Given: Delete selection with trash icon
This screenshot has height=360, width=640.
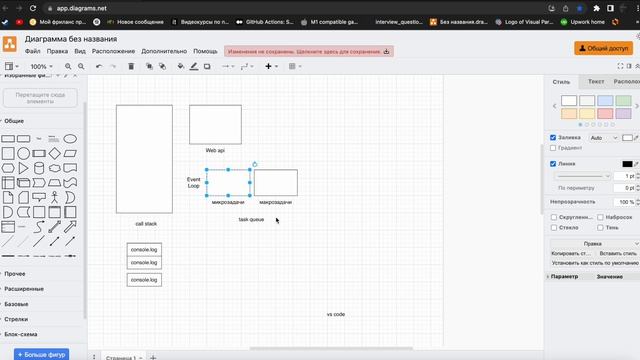Looking at the screenshot, I should [x=131, y=66].
